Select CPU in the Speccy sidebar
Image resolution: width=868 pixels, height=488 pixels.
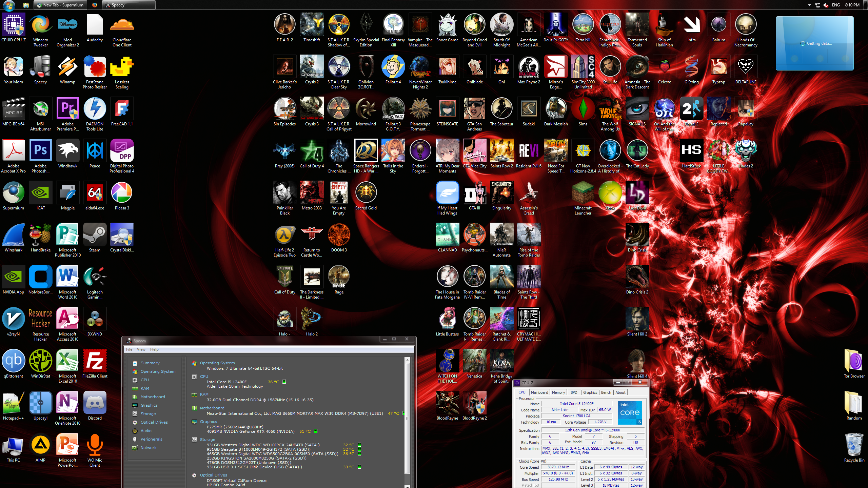tap(145, 380)
